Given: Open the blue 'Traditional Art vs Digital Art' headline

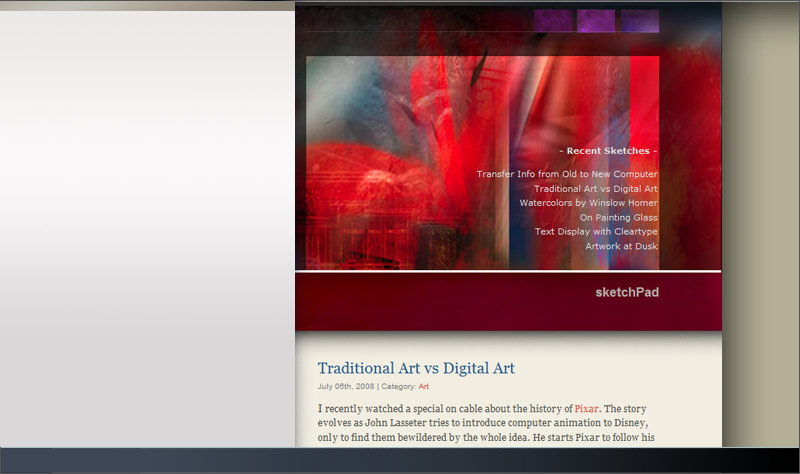Looking at the screenshot, I should coord(416,368).
